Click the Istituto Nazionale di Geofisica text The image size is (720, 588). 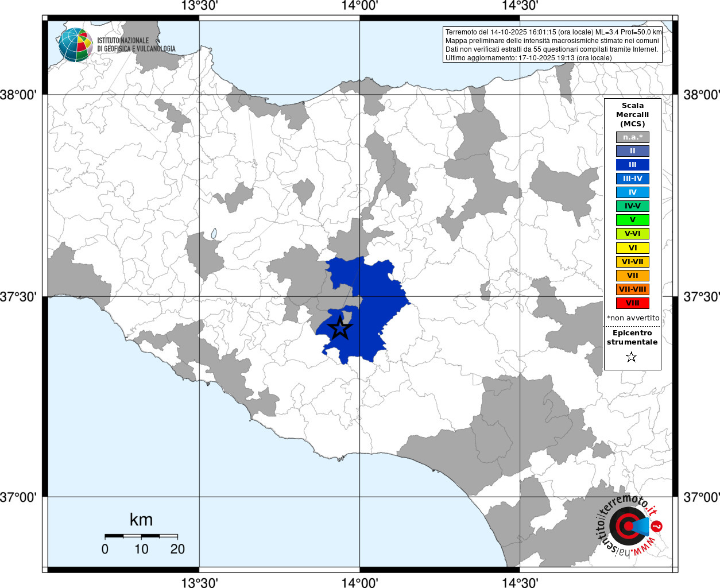(x=136, y=45)
